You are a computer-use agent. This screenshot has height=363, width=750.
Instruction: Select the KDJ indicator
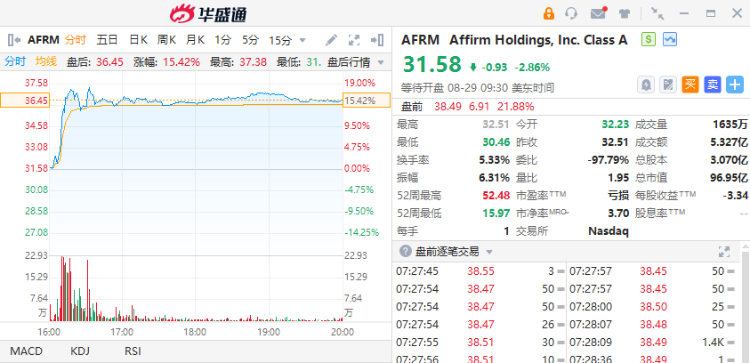[x=80, y=351]
